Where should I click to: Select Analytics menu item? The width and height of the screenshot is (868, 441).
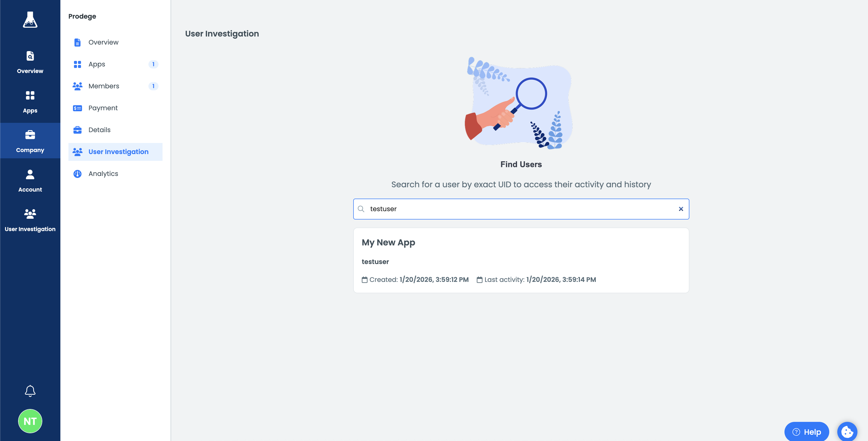(x=103, y=174)
